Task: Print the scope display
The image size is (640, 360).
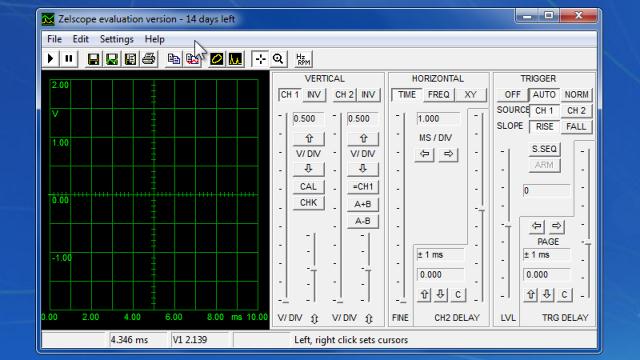Action: pos(149,59)
